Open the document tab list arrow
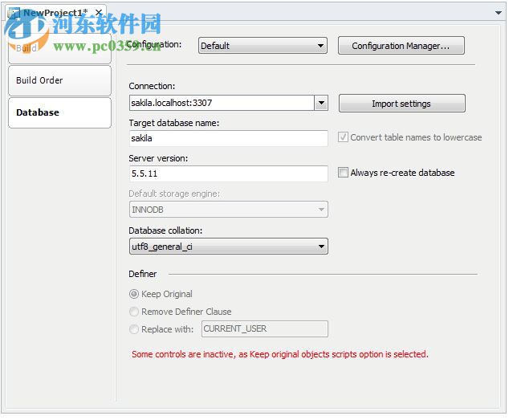The image size is (517, 420). click(499, 13)
